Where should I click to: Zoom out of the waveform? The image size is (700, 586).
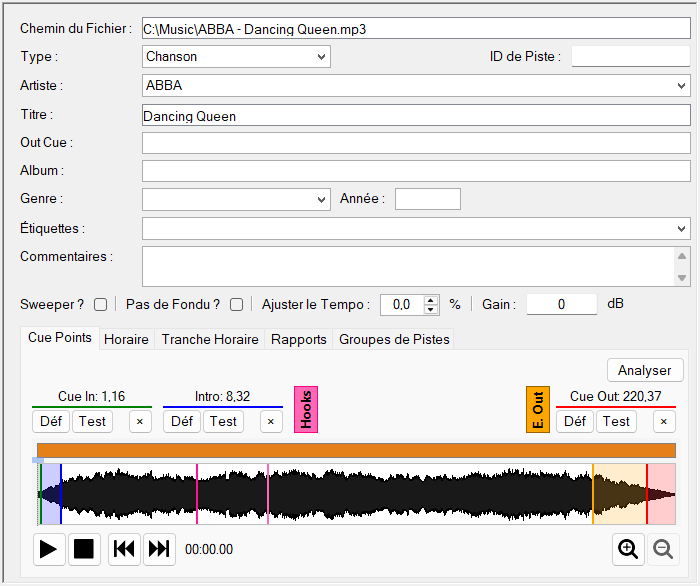pyautogui.click(x=663, y=549)
